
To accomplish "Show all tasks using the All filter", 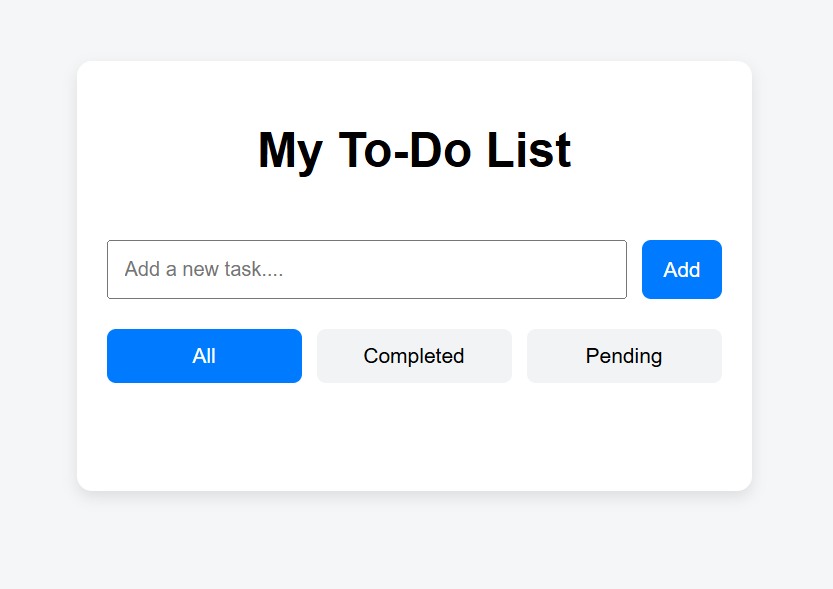I will click(x=204, y=355).
